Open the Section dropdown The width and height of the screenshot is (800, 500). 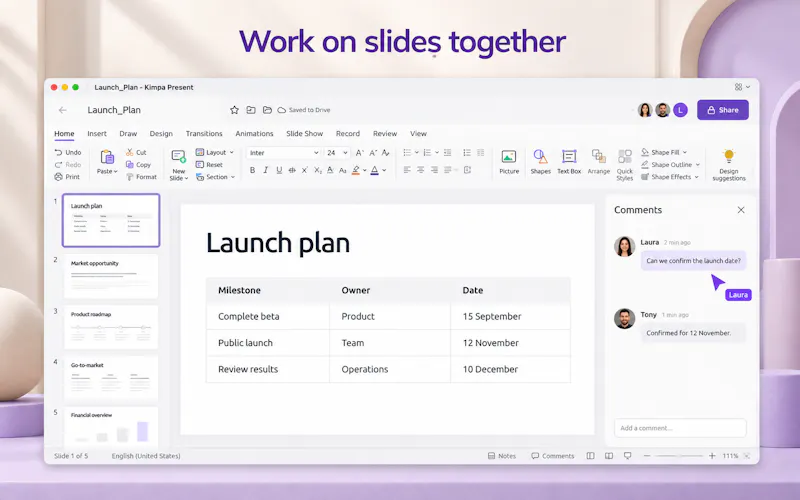pyautogui.click(x=215, y=177)
